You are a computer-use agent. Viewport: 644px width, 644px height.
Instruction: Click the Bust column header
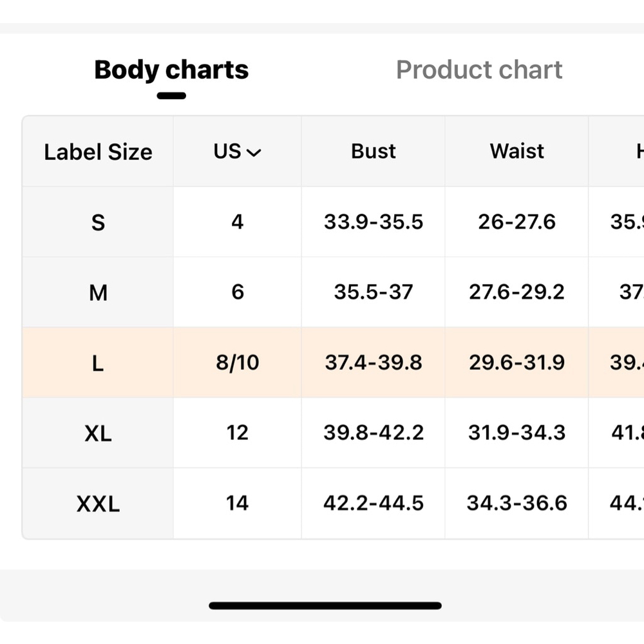point(373,151)
